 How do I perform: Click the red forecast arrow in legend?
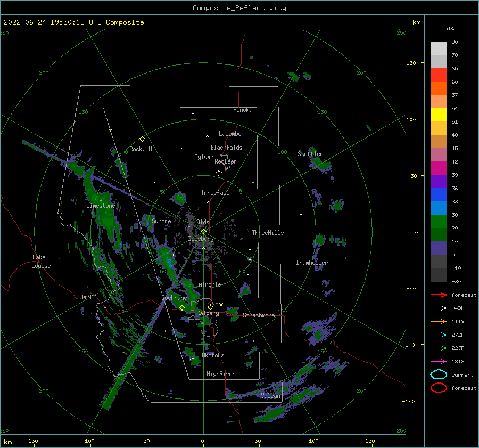click(439, 295)
